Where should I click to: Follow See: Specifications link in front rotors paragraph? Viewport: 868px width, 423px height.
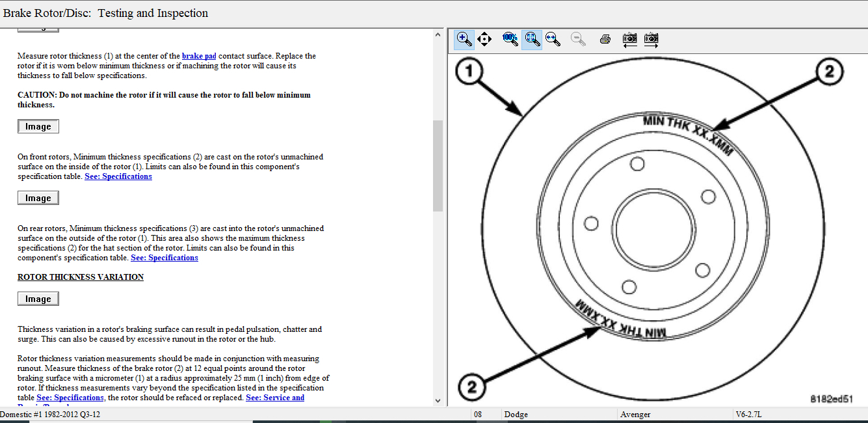(118, 176)
